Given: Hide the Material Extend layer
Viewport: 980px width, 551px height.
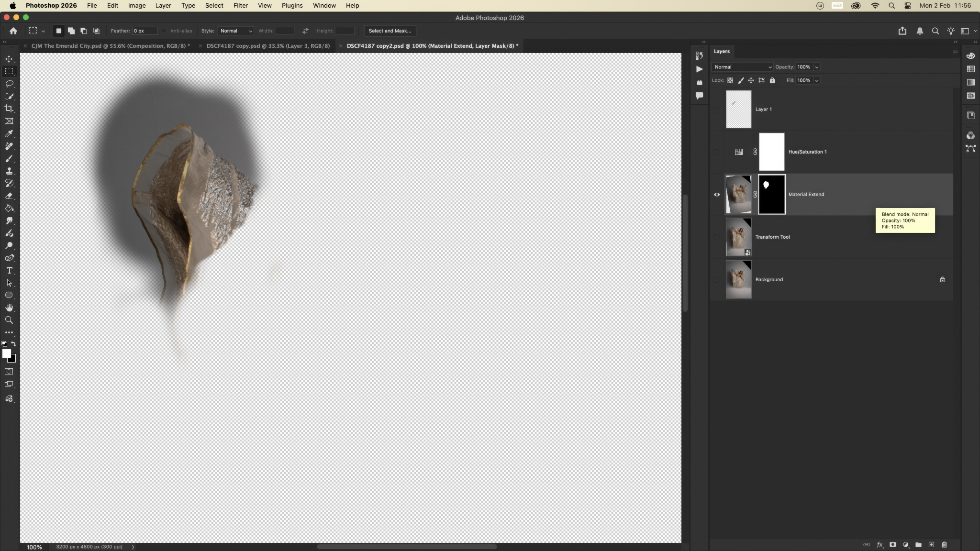Looking at the screenshot, I should pyautogui.click(x=717, y=195).
